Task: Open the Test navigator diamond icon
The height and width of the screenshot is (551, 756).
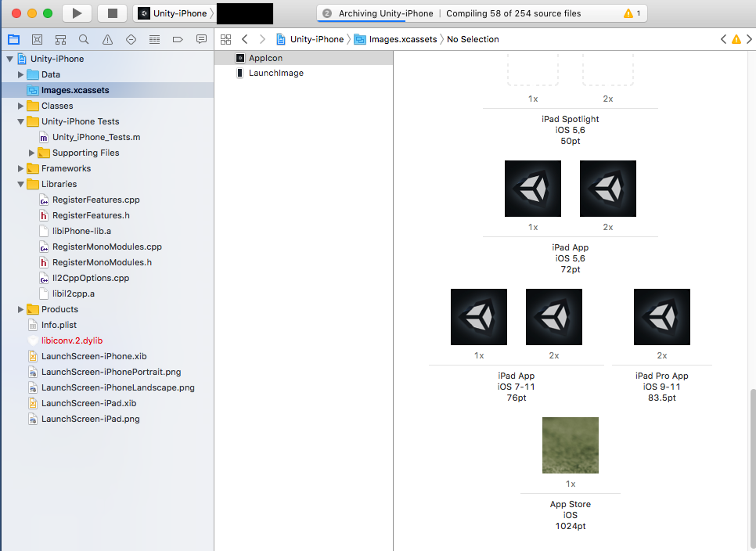Action: (131, 40)
